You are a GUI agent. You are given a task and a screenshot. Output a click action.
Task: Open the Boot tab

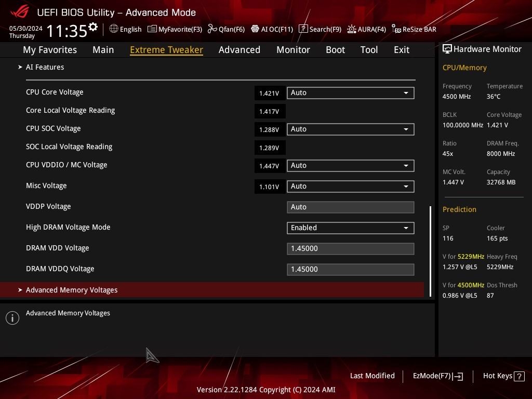(x=335, y=50)
